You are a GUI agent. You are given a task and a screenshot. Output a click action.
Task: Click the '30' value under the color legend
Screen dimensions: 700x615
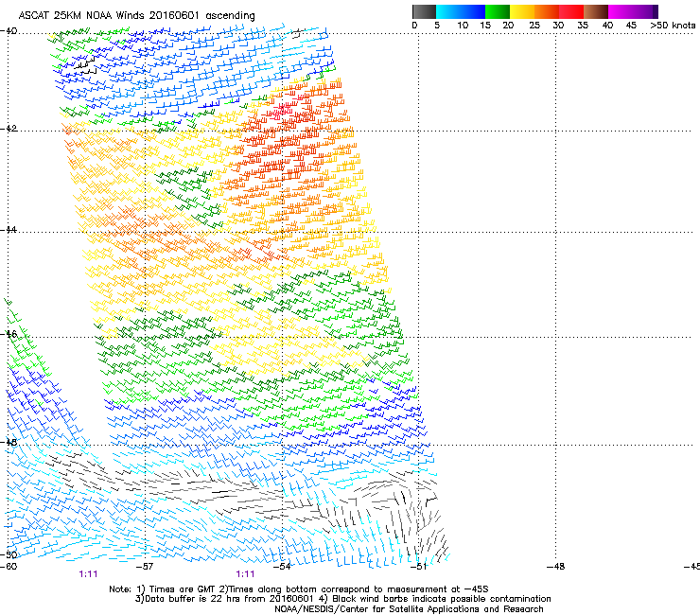pos(558,26)
